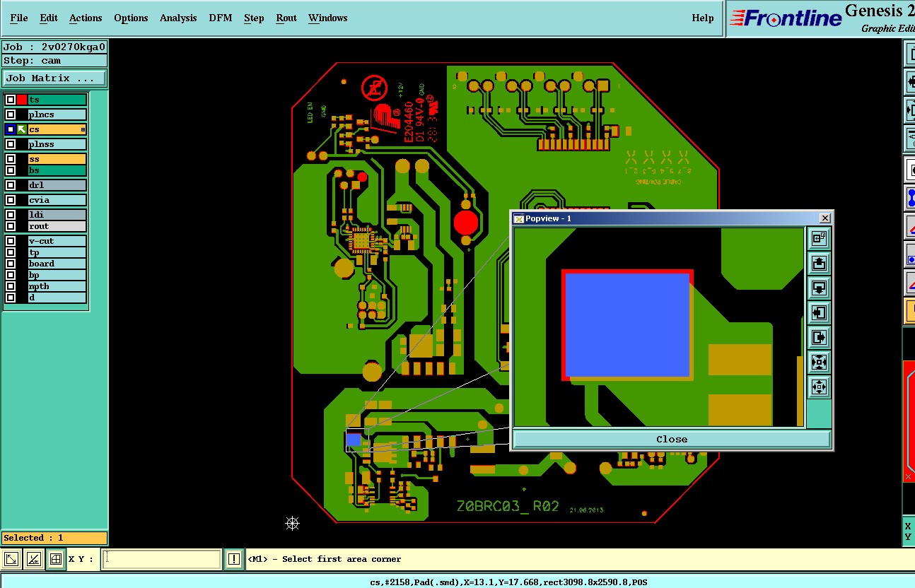Toggle display of the ss layer

click(11, 159)
